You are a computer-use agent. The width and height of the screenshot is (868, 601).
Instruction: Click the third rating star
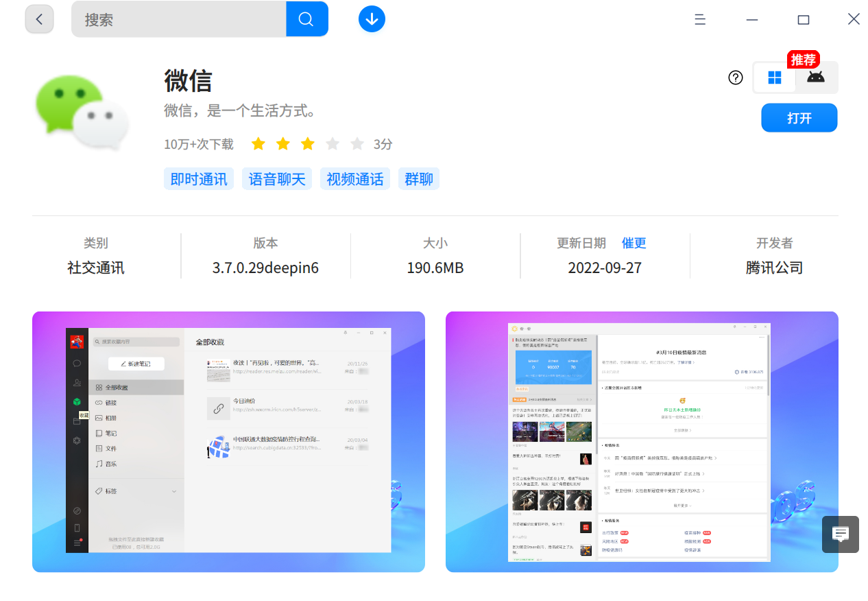[308, 143]
